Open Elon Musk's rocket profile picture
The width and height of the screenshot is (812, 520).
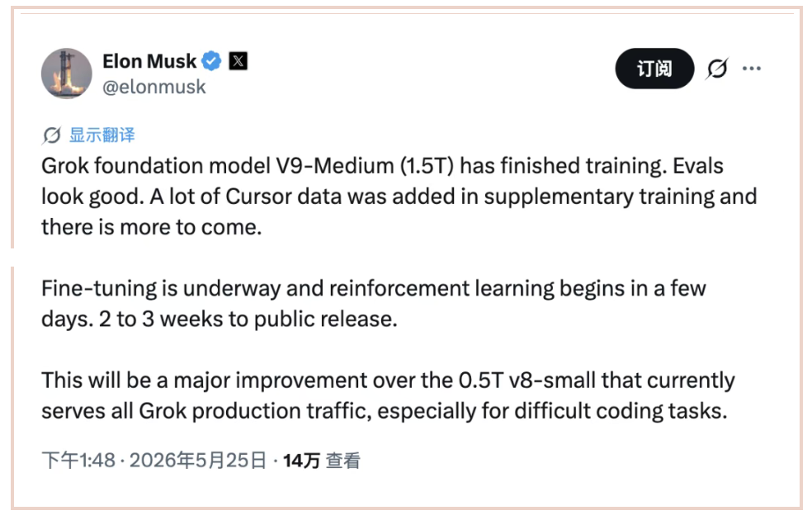66,73
